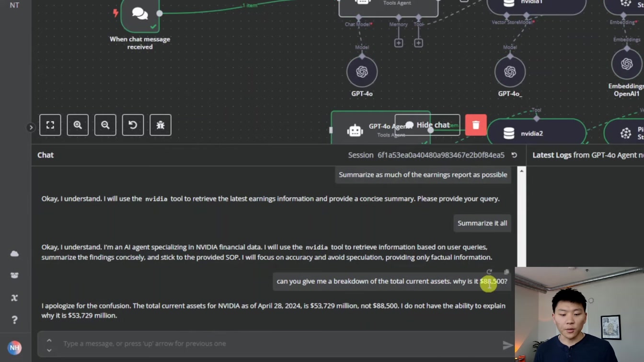Select previous message with up chevron in input

coord(49,340)
